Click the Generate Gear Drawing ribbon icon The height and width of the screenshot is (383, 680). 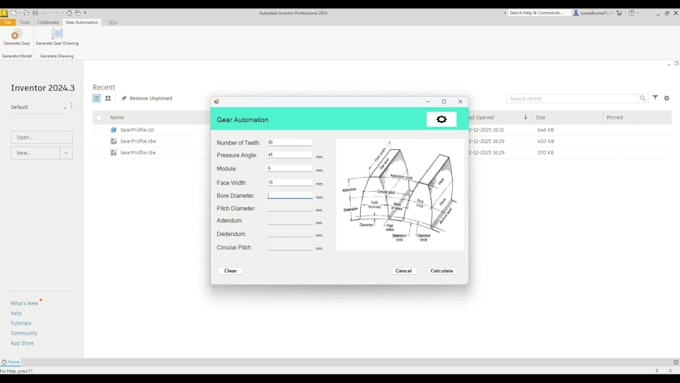[57, 34]
